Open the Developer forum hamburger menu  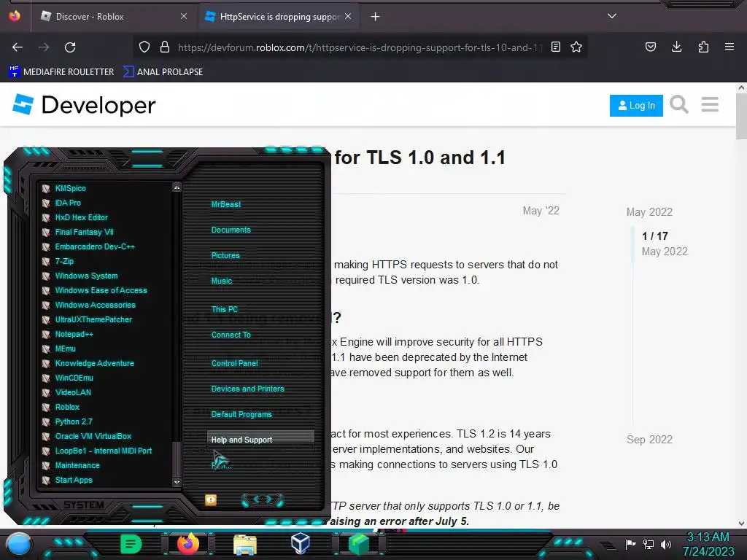710,104
